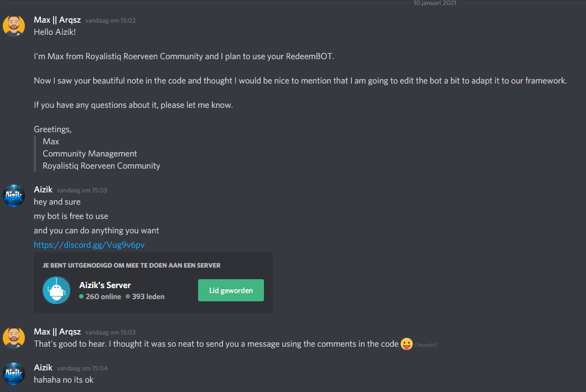Click the tongue-out emoji in Max's message
Viewport: 586px width, 392px height.
click(406, 344)
